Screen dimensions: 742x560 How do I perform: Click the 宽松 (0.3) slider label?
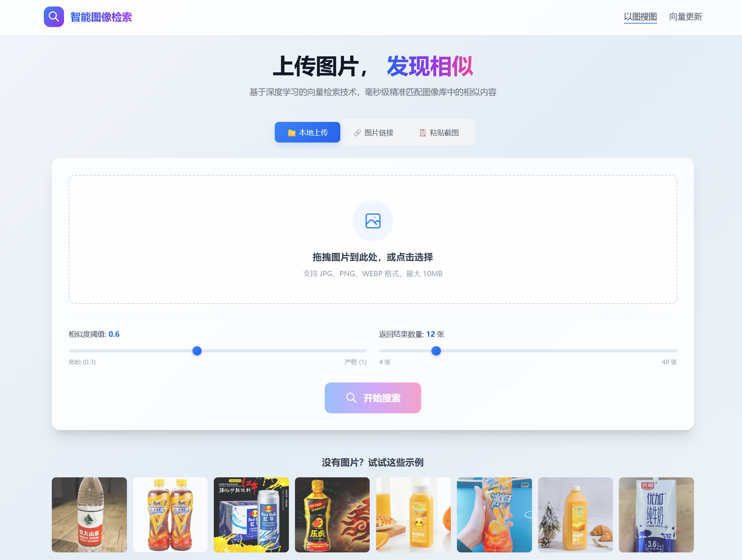[x=82, y=362]
